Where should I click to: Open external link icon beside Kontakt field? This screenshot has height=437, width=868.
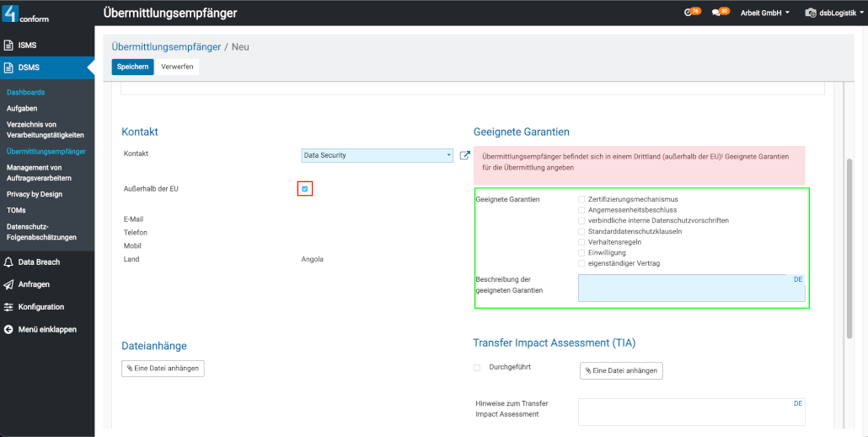[x=464, y=155]
